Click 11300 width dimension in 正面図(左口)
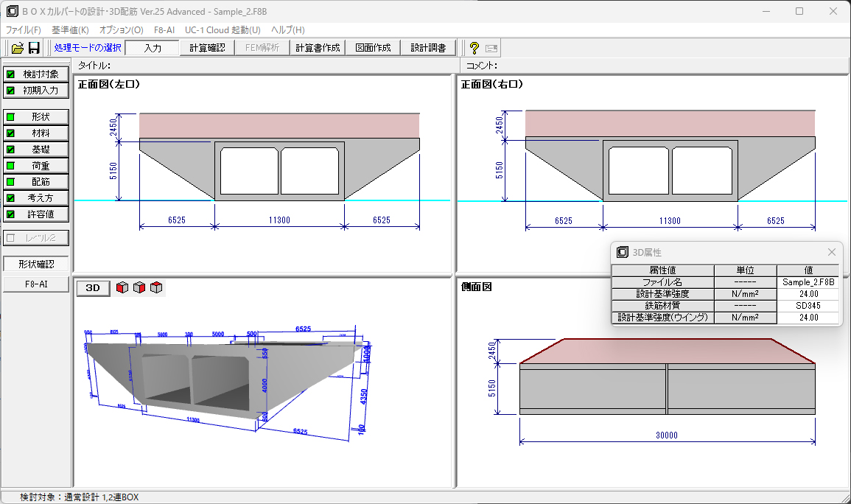The width and height of the screenshot is (851, 504). click(279, 220)
